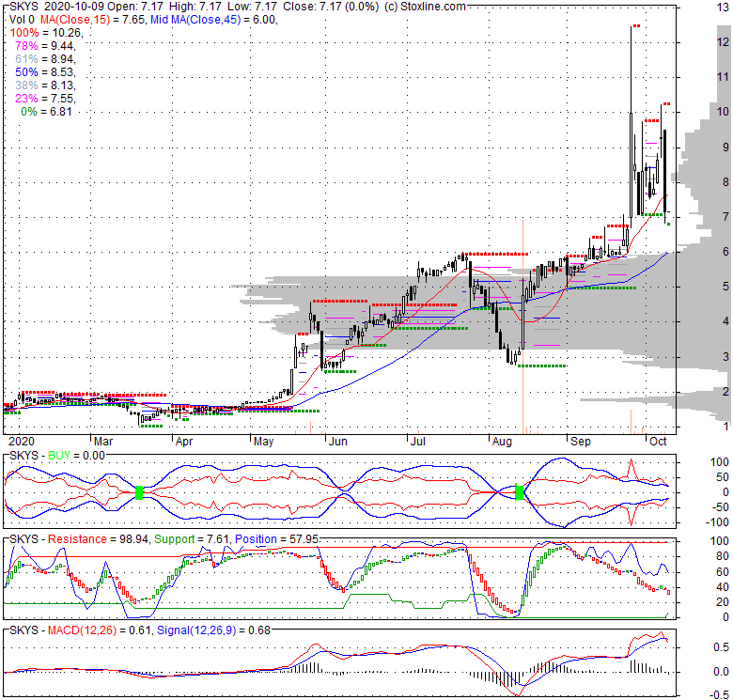Click the 78% = 9.44 Fibonacci level

tap(45, 46)
